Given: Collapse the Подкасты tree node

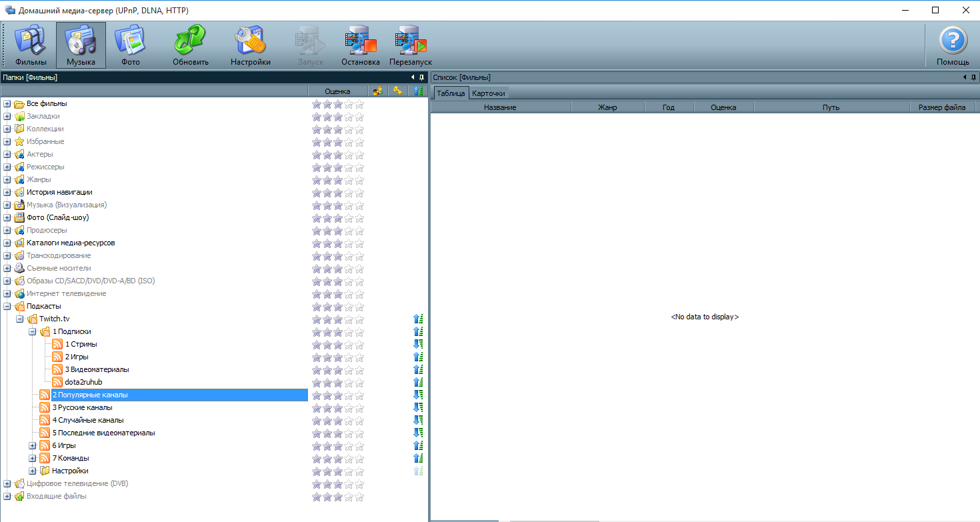Looking at the screenshot, I should (7, 307).
